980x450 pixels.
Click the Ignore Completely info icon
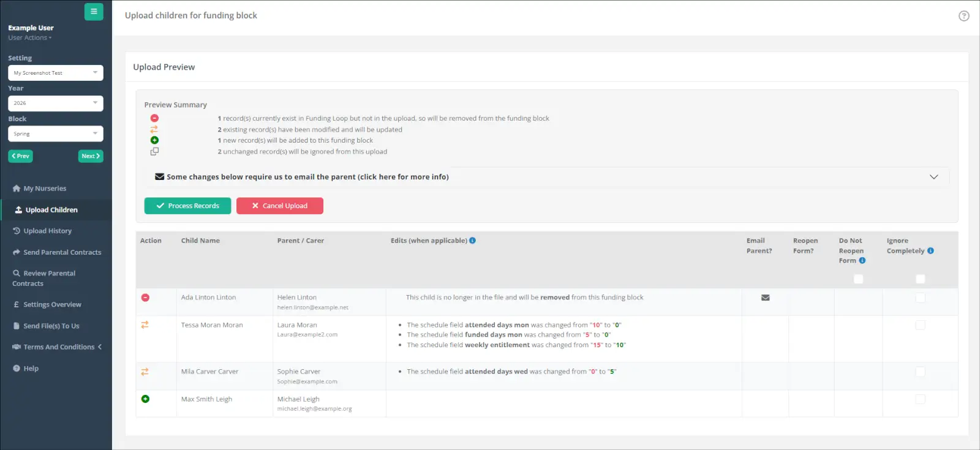[930, 251]
